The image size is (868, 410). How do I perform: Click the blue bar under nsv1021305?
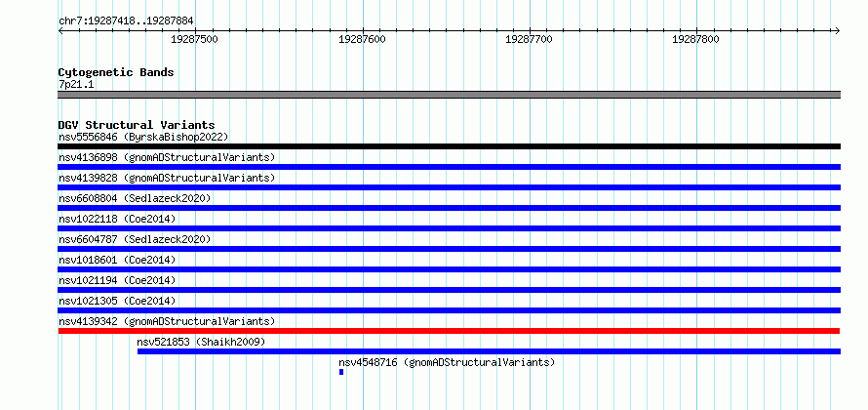coord(449,310)
